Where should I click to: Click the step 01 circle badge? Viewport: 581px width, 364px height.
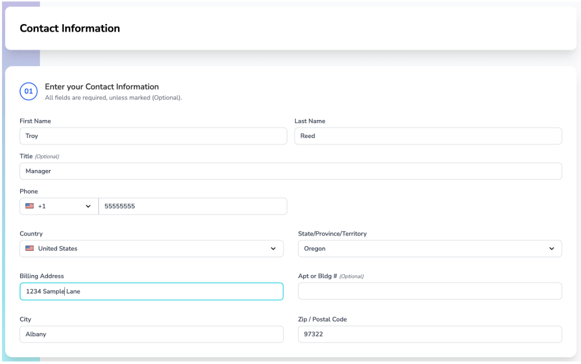pyautogui.click(x=29, y=91)
